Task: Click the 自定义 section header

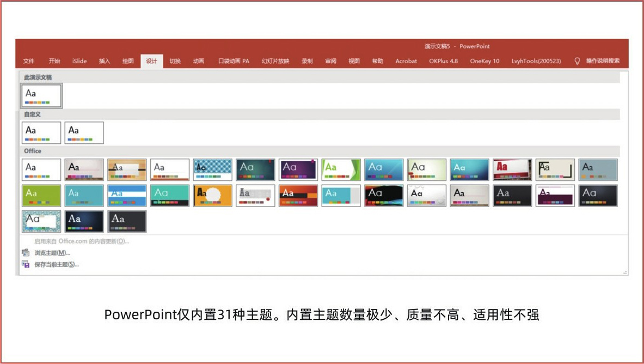Action: click(33, 114)
